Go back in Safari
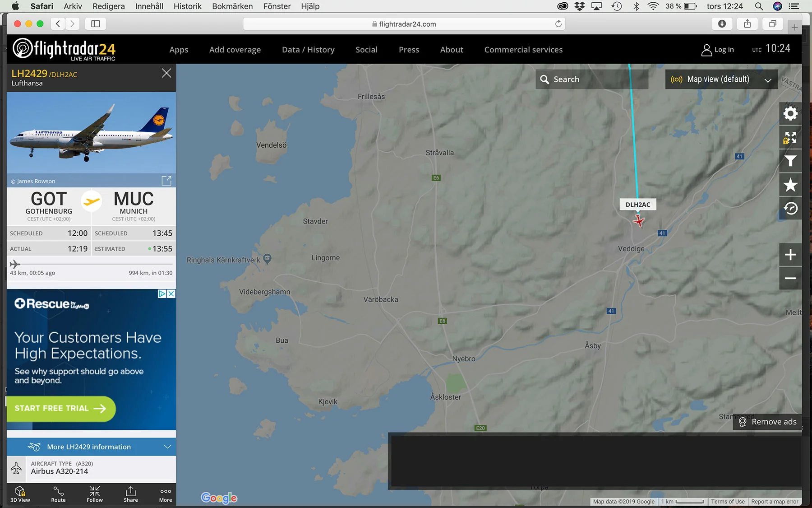 pos(58,24)
